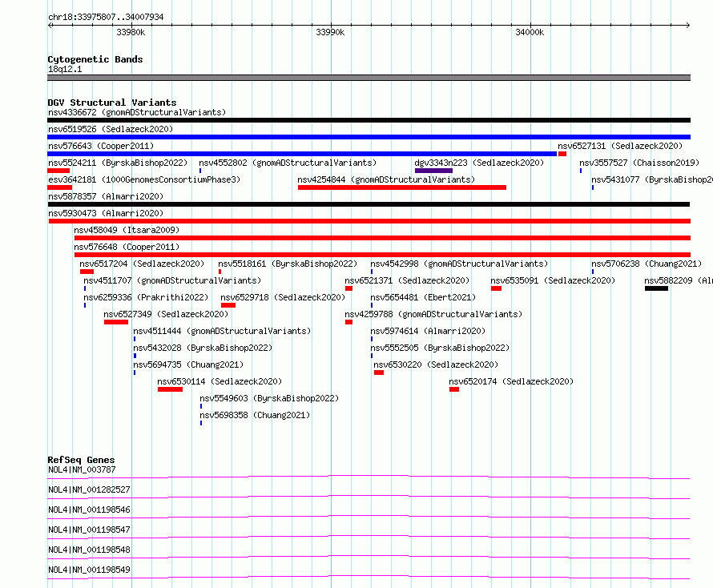Select nsv5974614 (Almarri2020) label
The height and width of the screenshot is (588, 713).
point(428,331)
